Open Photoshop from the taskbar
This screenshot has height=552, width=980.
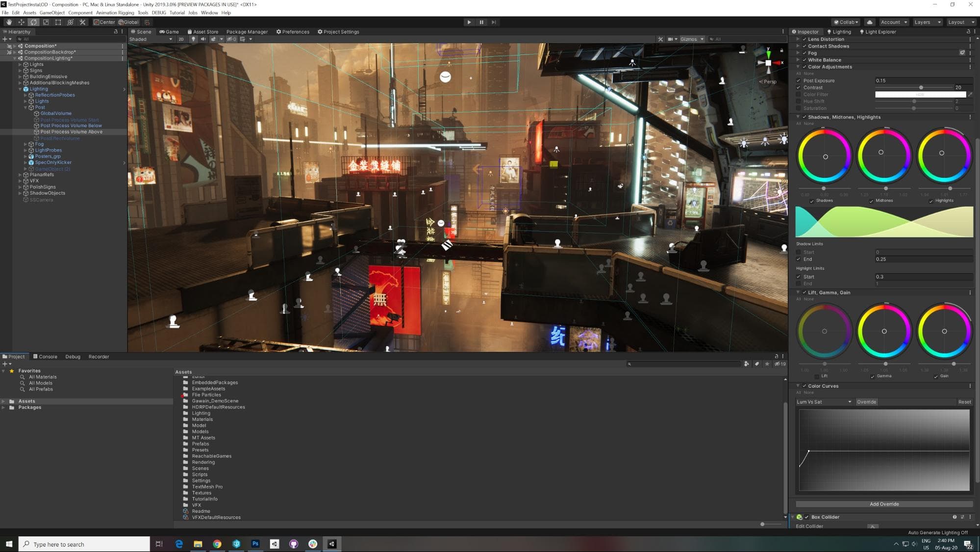click(255, 544)
